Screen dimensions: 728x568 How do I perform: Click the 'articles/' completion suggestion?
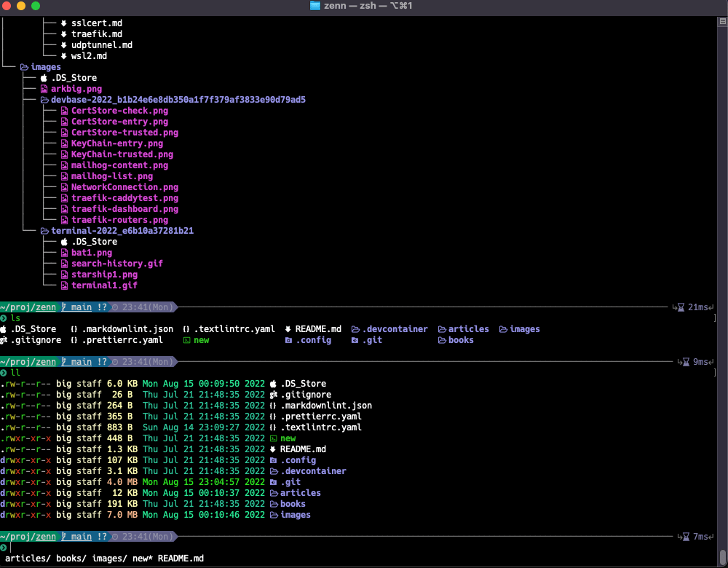pos(28,559)
